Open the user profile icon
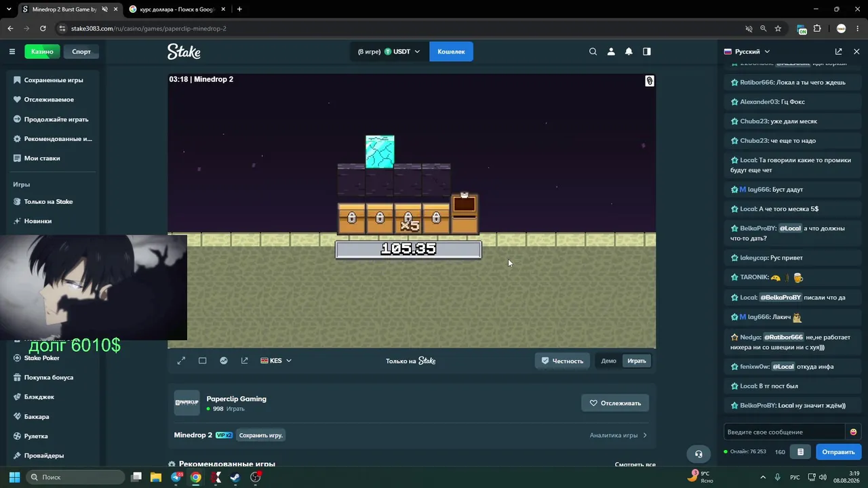Screen dimensions: 868x488 [x=611, y=52]
